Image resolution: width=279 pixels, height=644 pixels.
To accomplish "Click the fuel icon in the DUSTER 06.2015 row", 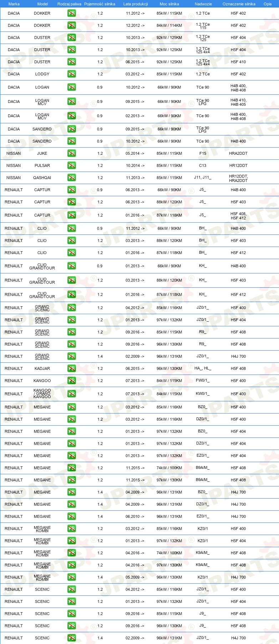I will pos(71,62).
